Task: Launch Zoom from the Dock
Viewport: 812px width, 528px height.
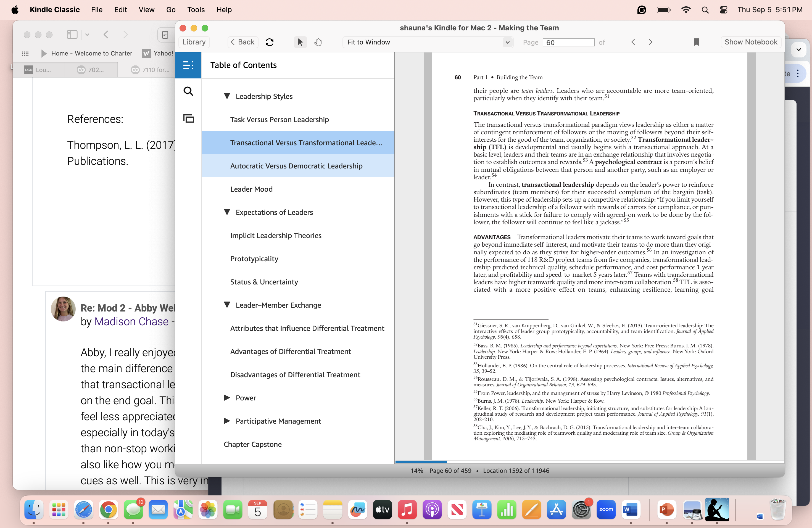Action: [x=606, y=510]
